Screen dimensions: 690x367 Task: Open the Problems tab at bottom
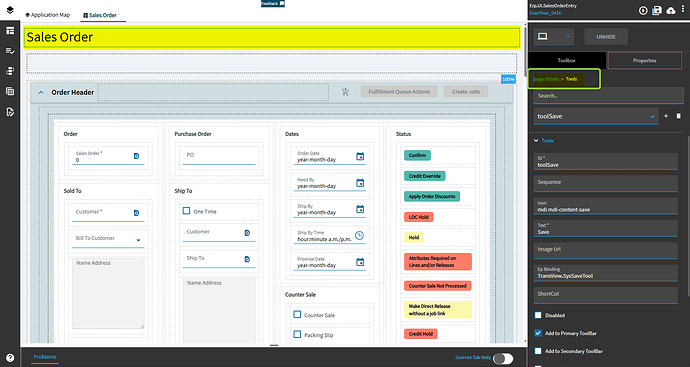45,357
